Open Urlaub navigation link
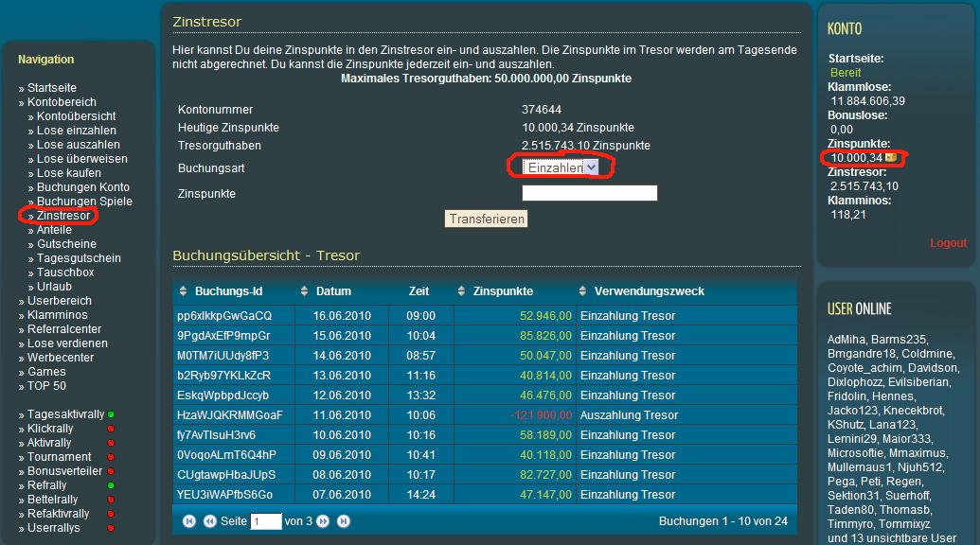 click(54, 287)
